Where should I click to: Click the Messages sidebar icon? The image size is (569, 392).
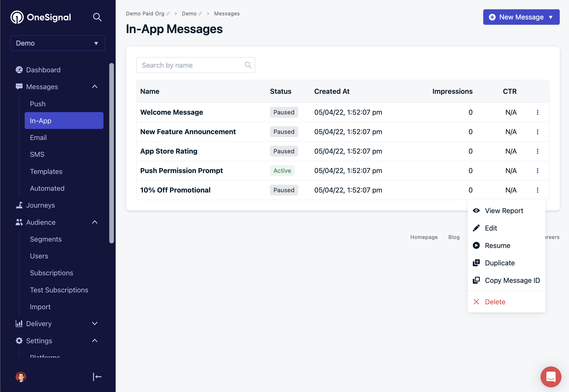click(x=19, y=87)
